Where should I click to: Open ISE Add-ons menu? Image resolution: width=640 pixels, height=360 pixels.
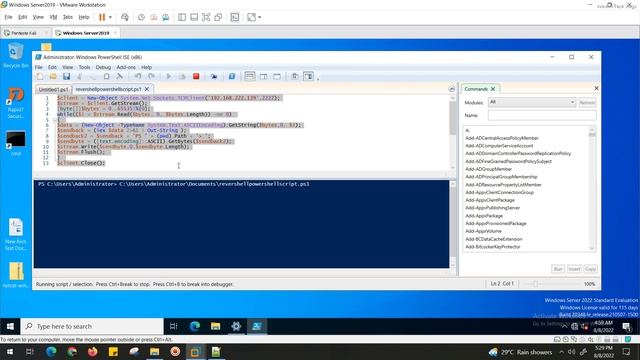[126, 67]
